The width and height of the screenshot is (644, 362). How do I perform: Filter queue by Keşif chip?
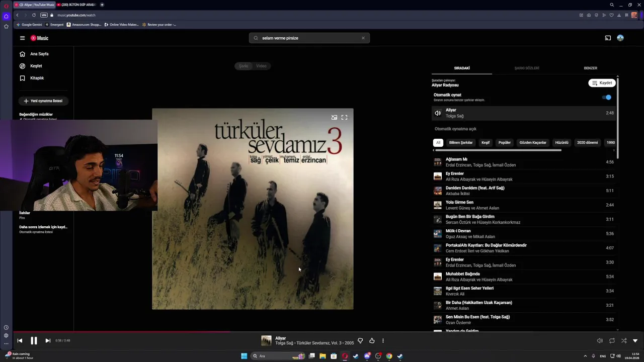(486, 143)
